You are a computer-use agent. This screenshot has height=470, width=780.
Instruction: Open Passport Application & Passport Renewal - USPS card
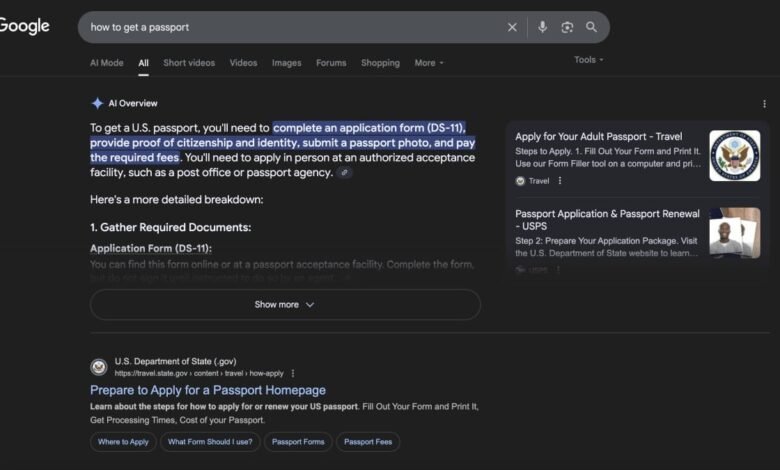coord(607,220)
